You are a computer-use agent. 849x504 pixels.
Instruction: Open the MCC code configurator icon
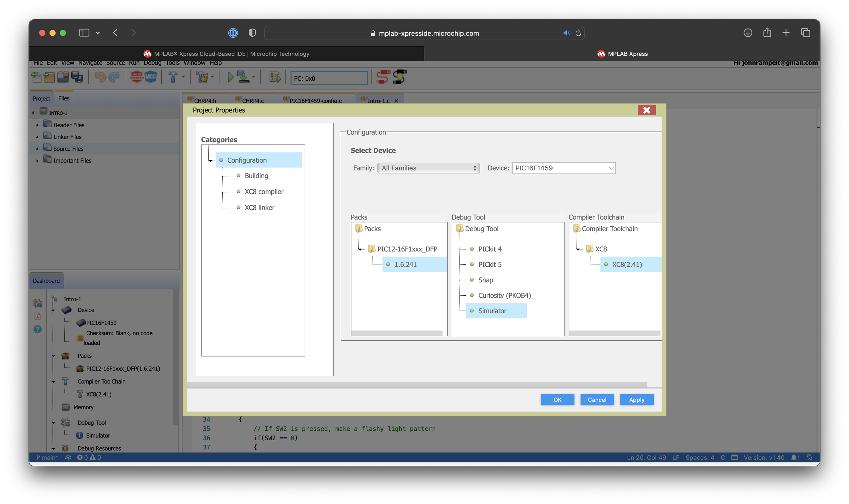coord(150,77)
